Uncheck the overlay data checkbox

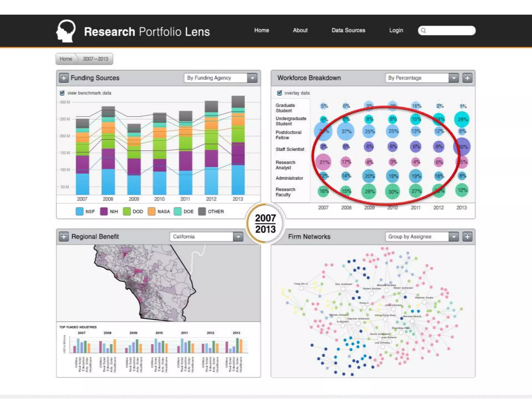[280, 93]
